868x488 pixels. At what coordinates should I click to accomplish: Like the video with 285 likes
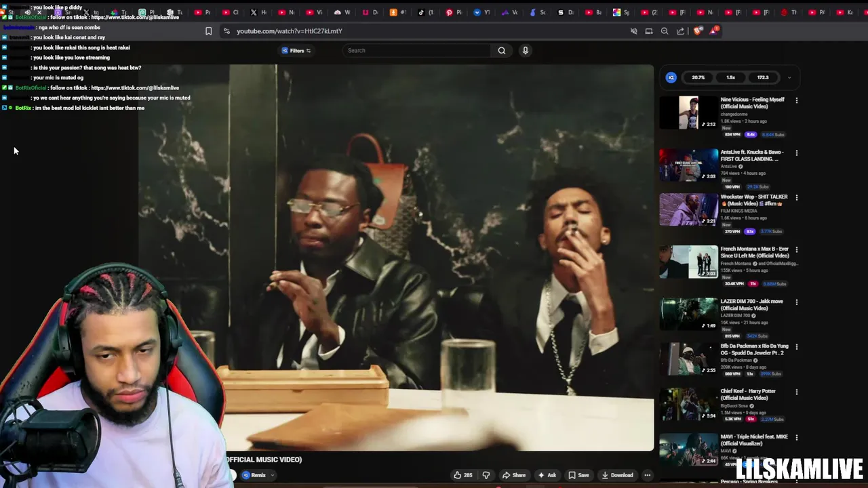(463, 475)
